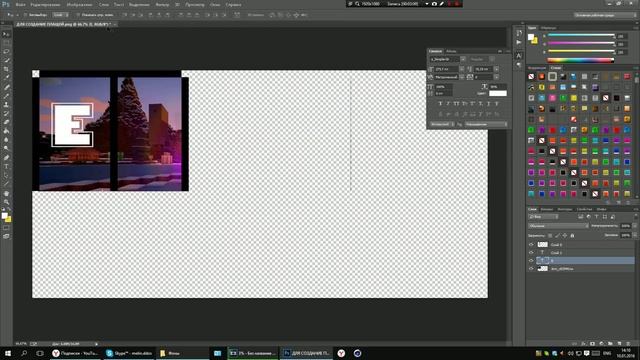
Task: Switch to Каналы tab in Layers panel
Action: coord(547,209)
